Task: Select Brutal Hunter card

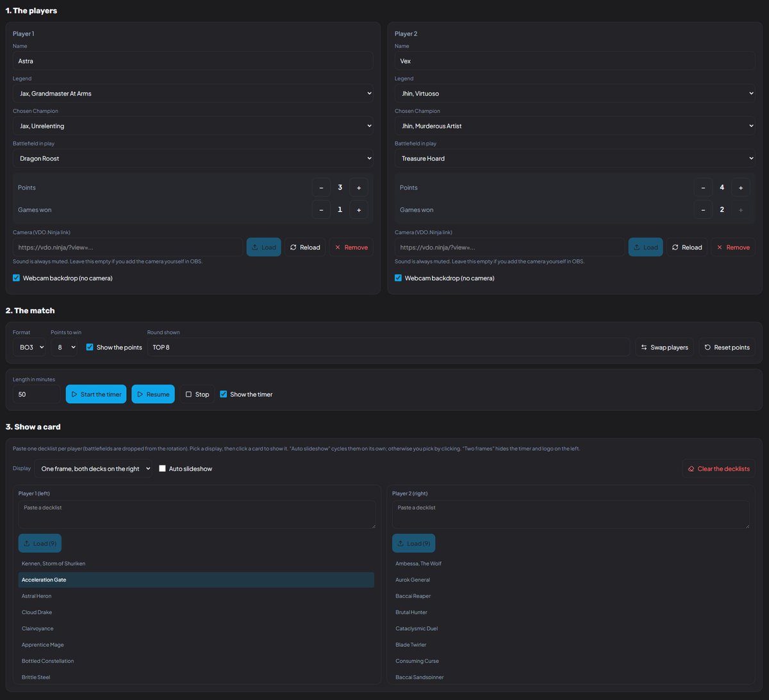Action: (570, 612)
